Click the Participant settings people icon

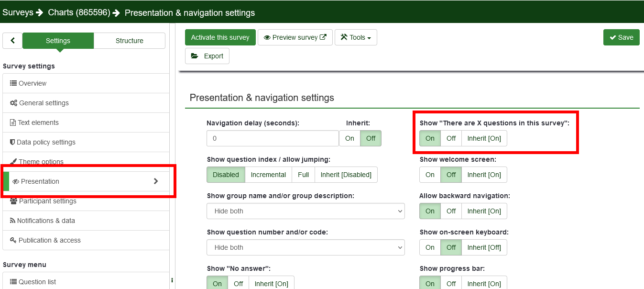point(13,201)
